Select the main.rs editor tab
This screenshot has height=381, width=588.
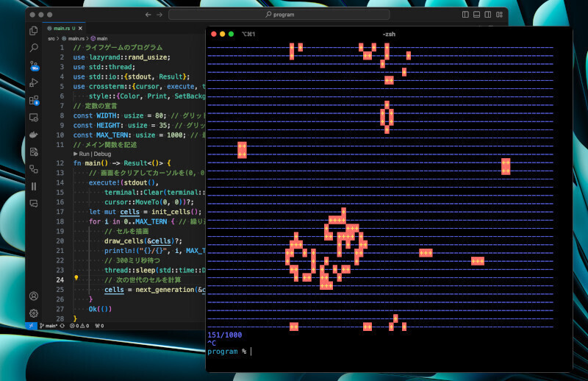pos(62,27)
